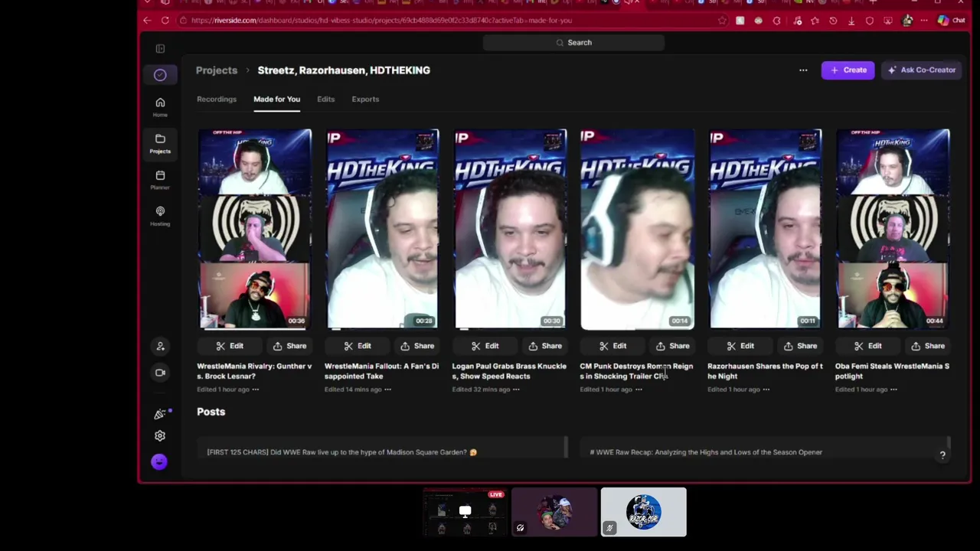Go to Home in sidebar
The width and height of the screenshot is (980, 551).
coord(160,106)
